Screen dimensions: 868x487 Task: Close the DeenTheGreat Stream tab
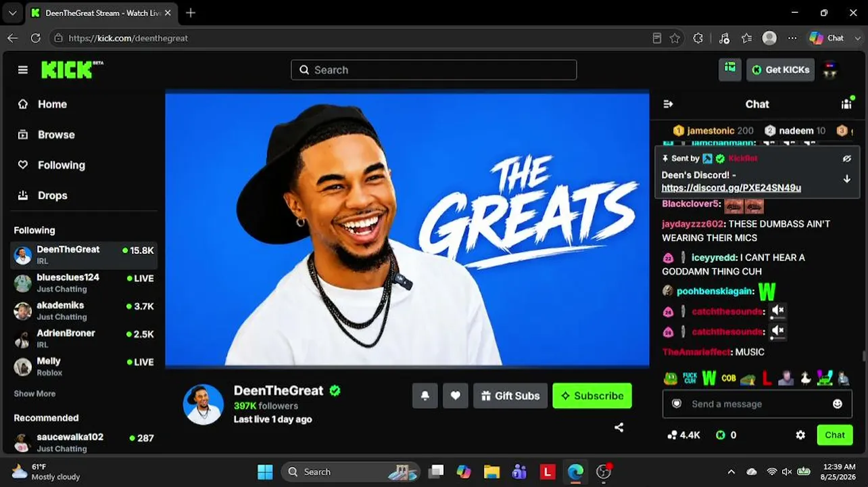point(168,13)
